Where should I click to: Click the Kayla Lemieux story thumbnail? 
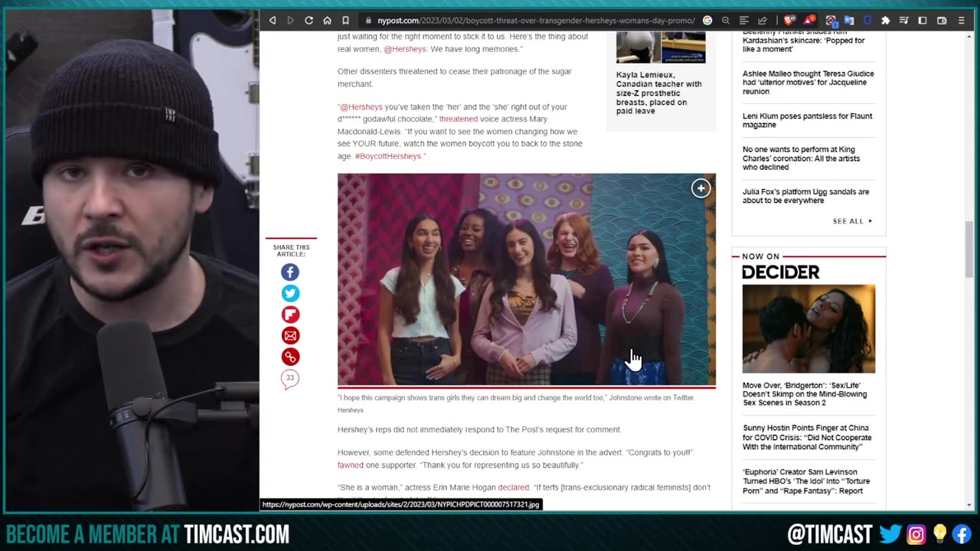pyautogui.click(x=661, y=47)
